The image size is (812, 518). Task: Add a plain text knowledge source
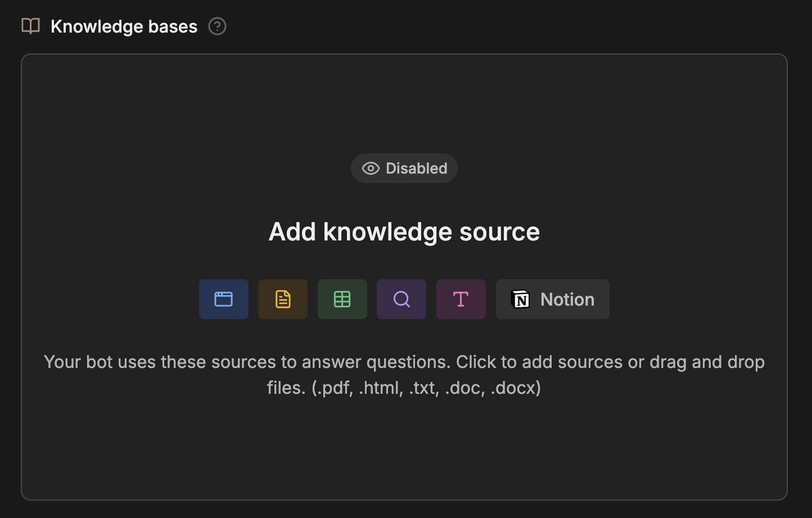[461, 299]
